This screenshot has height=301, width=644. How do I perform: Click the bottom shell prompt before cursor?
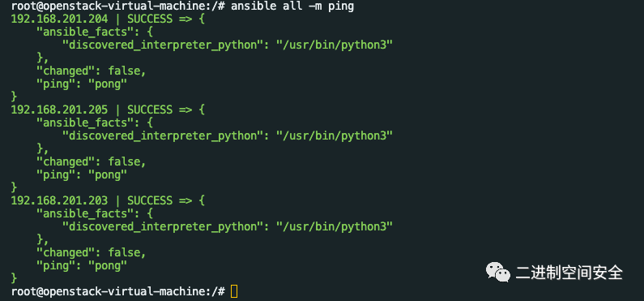point(118,291)
